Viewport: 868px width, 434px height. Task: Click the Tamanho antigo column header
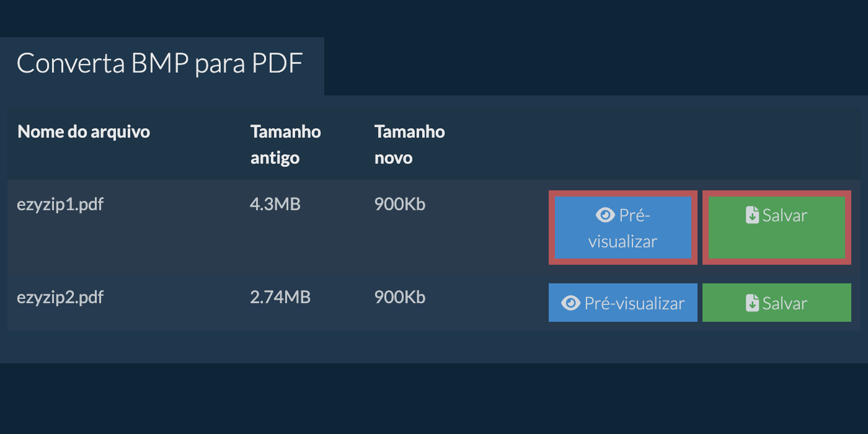(x=285, y=144)
